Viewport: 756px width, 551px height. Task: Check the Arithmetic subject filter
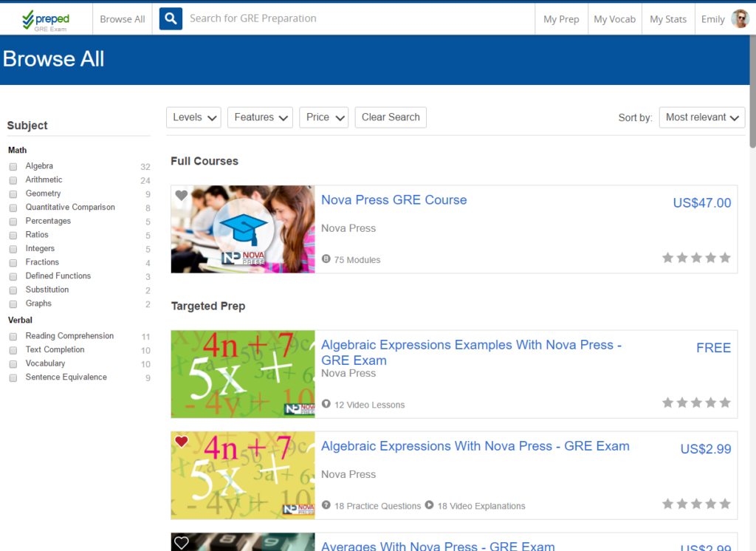click(x=13, y=180)
